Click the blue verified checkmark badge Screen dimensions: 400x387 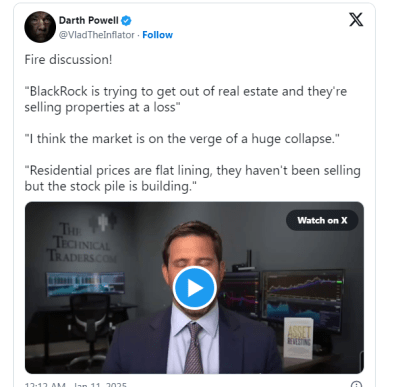pyautogui.click(x=126, y=21)
